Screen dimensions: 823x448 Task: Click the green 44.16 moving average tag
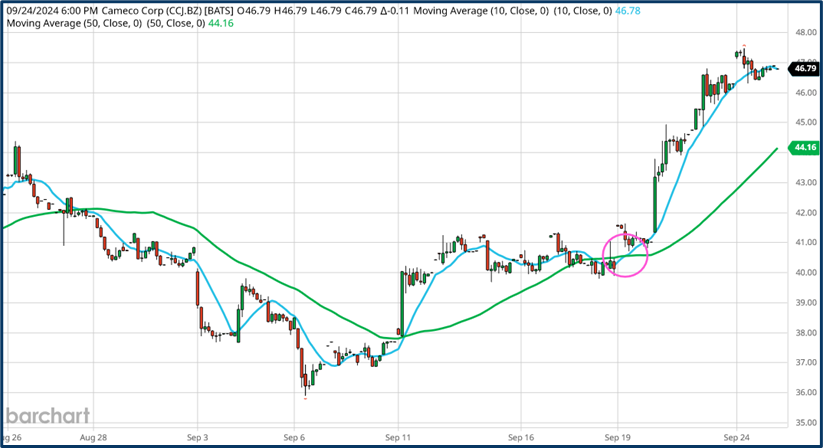click(804, 148)
